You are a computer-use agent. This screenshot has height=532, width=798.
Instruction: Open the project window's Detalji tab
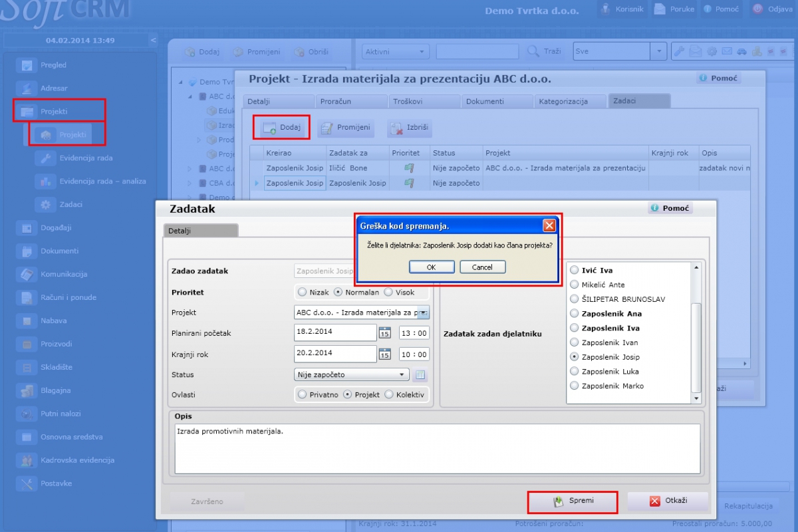tap(278, 101)
